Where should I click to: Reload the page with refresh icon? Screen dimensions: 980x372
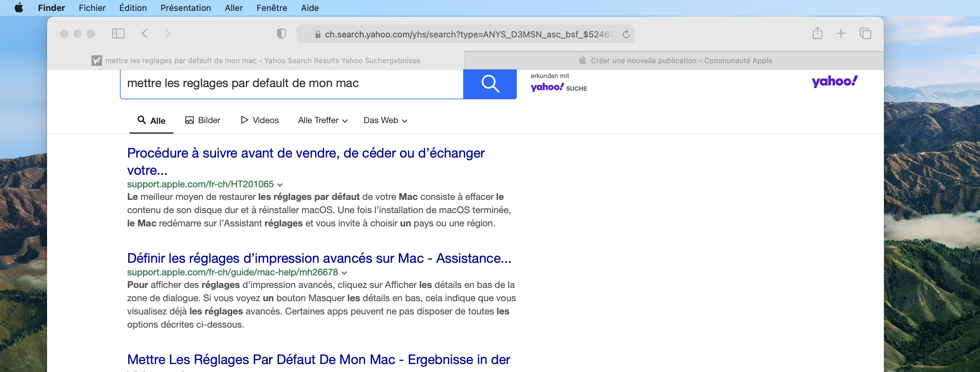tap(626, 34)
